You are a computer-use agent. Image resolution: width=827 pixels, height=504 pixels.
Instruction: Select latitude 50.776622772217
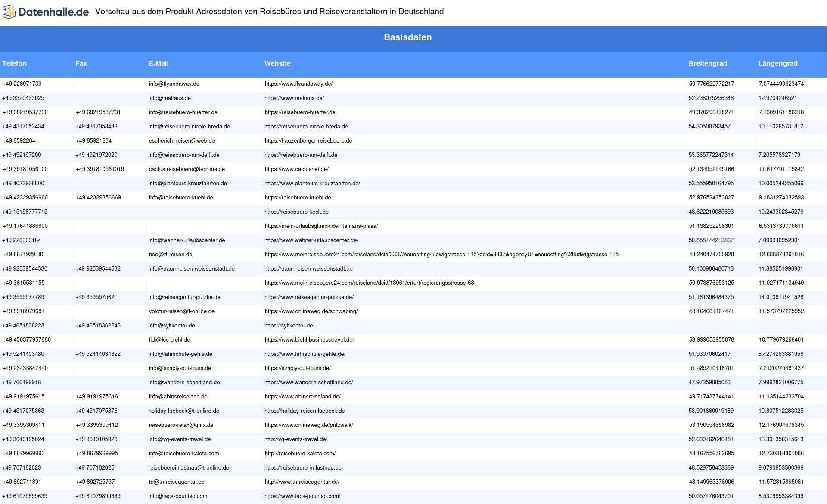712,84
